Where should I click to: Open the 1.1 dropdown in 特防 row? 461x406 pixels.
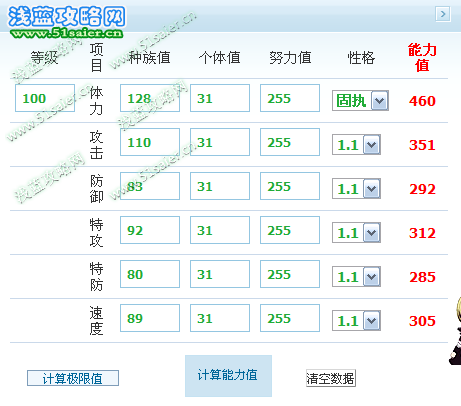(356, 277)
